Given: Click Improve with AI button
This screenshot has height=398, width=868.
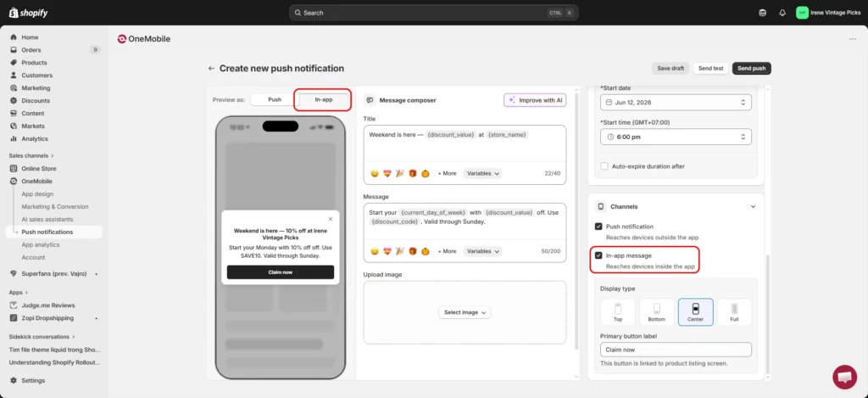Looking at the screenshot, I should pyautogui.click(x=535, y=100).
